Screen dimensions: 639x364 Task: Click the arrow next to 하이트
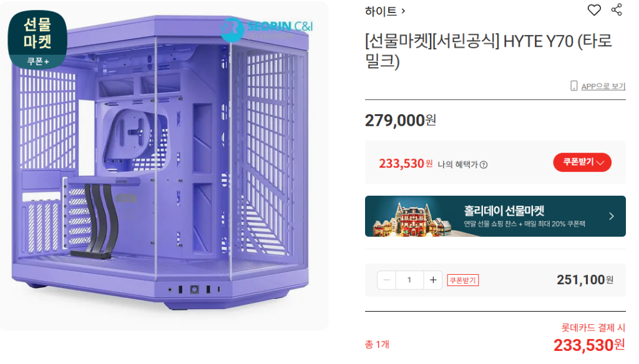pyautogui.click(x=403, y=11)
